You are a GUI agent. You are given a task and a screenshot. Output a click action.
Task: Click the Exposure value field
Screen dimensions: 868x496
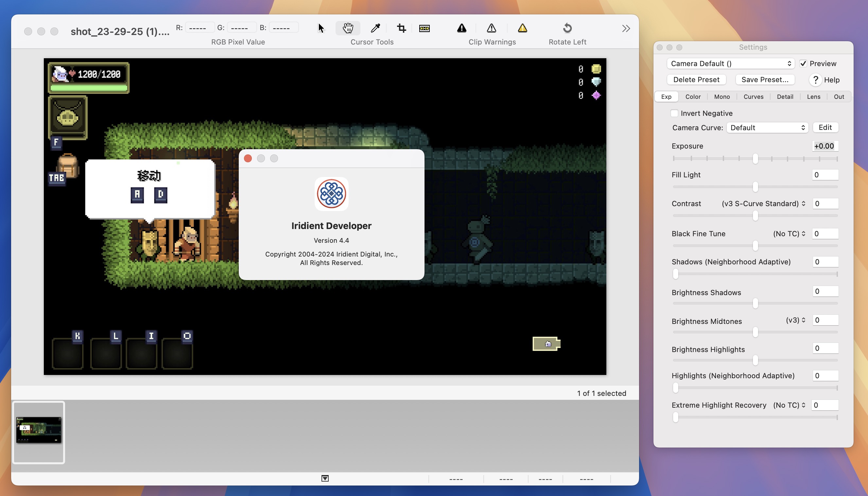coord(825,146)
